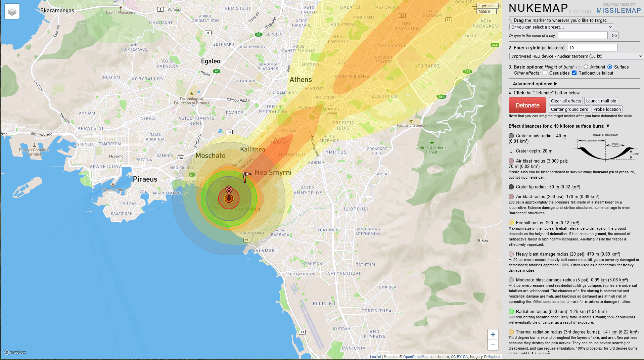This screenshot has height=360, width=644.
Task: Click route 91 shield near Kalamaki
Action: (247, 240)
